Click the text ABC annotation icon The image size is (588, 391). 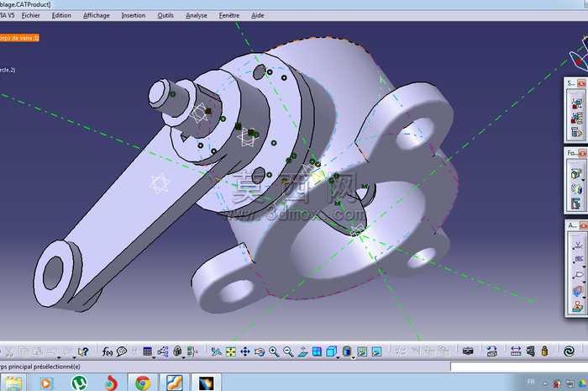pyautogui.click(x=578, y=260)
